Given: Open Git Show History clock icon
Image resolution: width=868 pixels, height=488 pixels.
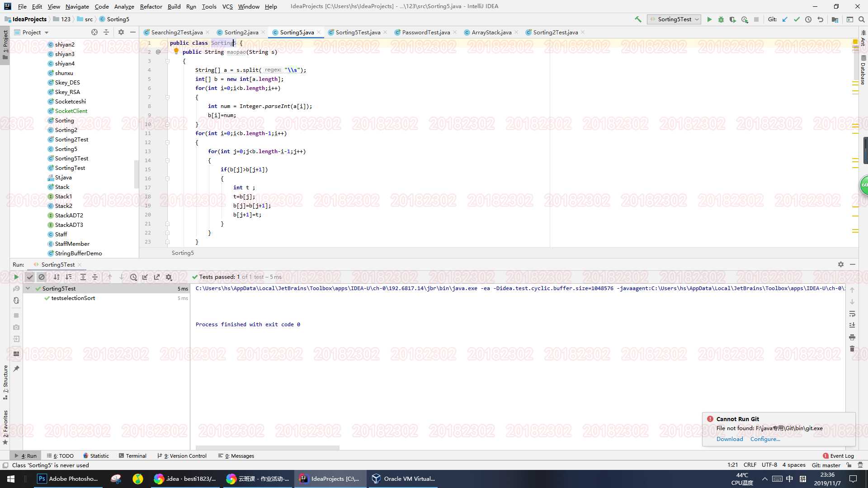Looking at the screenshot, I should click(x=808, y=19).
